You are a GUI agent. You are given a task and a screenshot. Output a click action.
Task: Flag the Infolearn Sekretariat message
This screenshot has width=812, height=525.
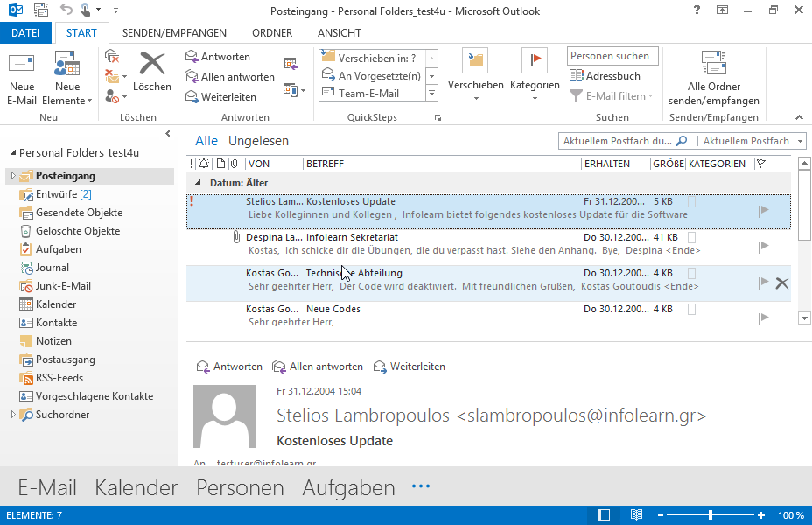tap(763, 247)
